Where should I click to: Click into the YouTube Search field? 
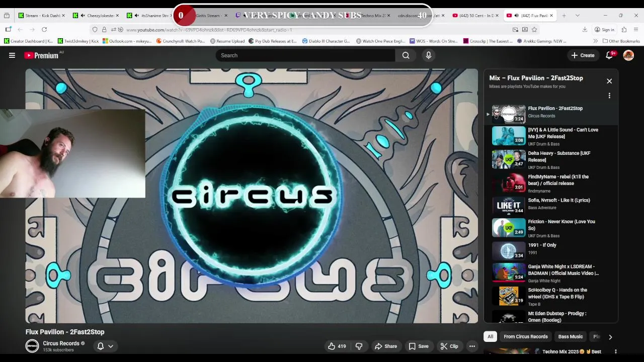click(x=305, y=55)
